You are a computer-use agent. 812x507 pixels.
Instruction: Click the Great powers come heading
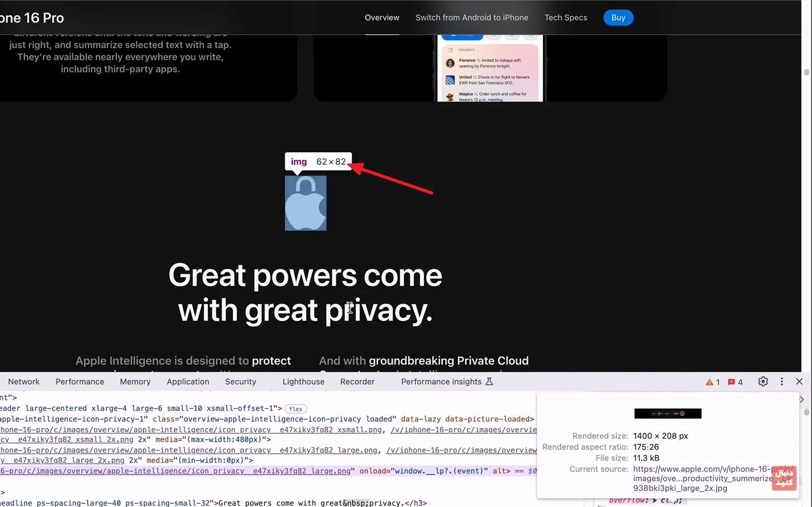pyautogui.click(x=305, y=293)
